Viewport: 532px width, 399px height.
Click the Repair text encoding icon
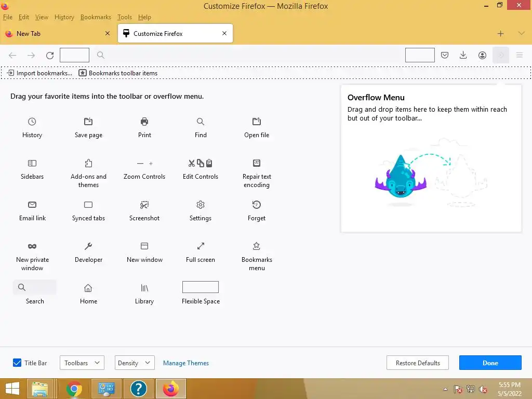(257, 163)
